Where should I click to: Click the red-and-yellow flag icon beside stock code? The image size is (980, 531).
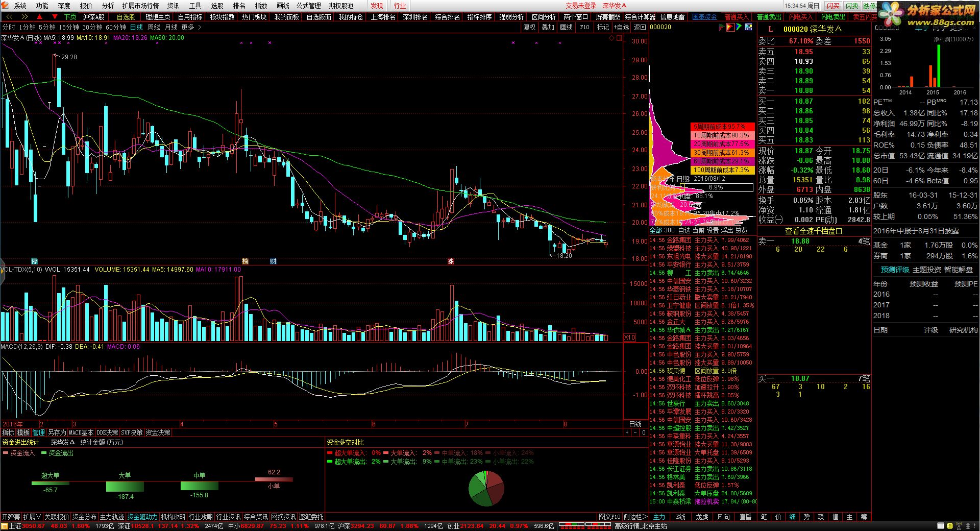tap(730, 27)
